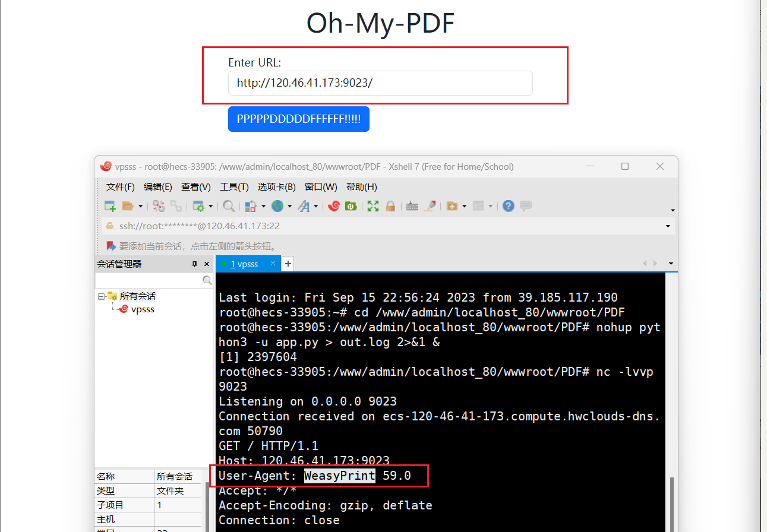The width and height of the screenshot is (767, 532).
Task: Click the keyboard Key mapping icon
Action: point(412,206)
